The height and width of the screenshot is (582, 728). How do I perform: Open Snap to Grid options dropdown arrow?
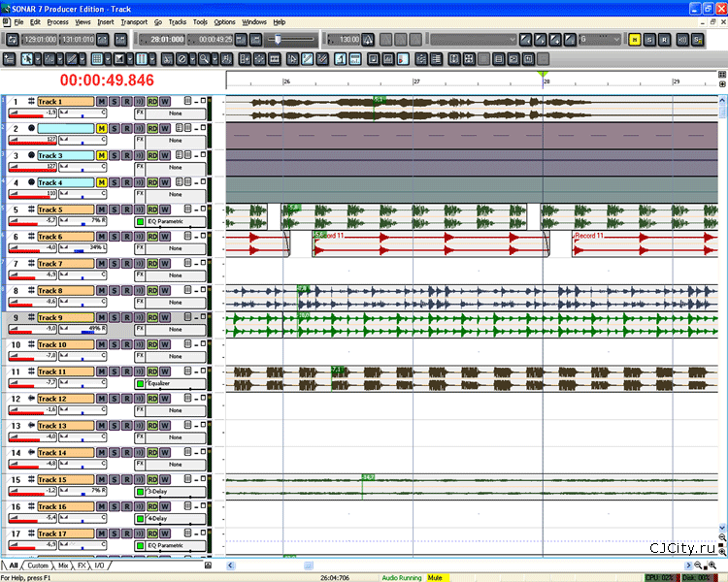tap(108, 59)
